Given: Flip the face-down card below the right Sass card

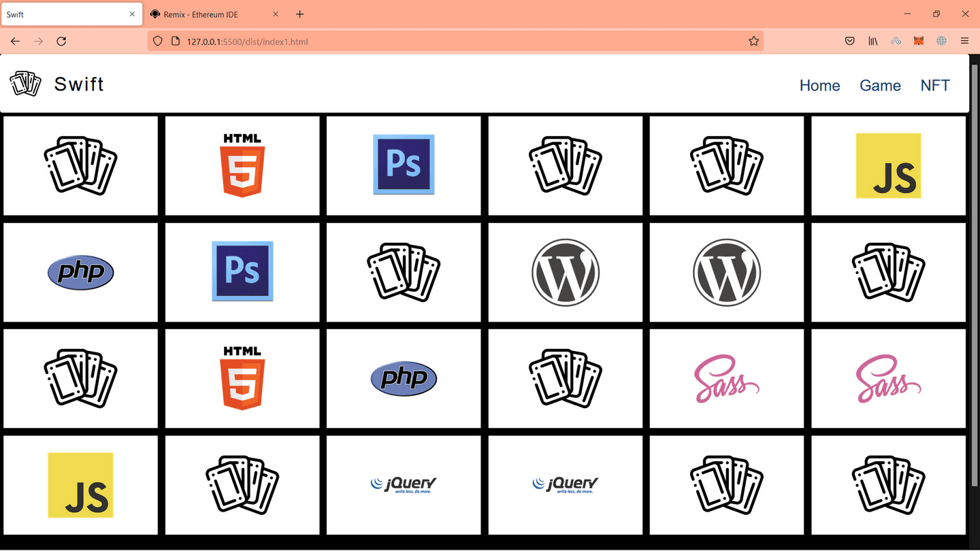Looking at the screenshot, I should pyautogui.click(x=889, y=485).
